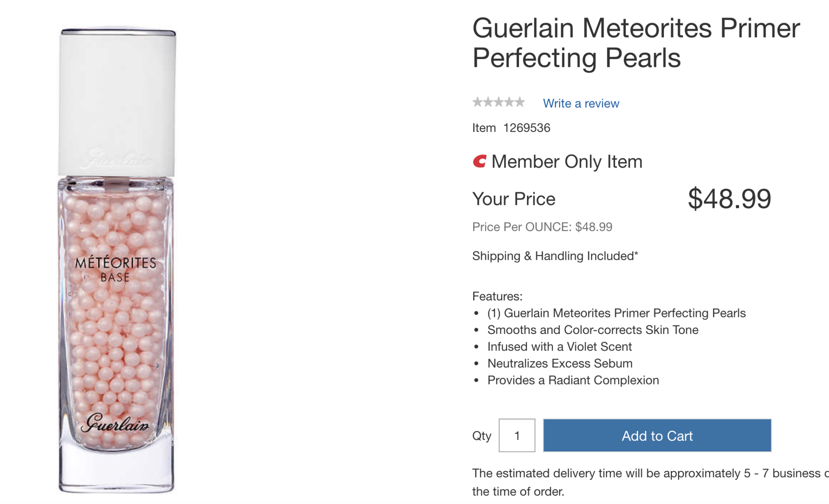Click the red Costco member logo icon
Viewport: 829px width, 504px height.
coord(480,162)
